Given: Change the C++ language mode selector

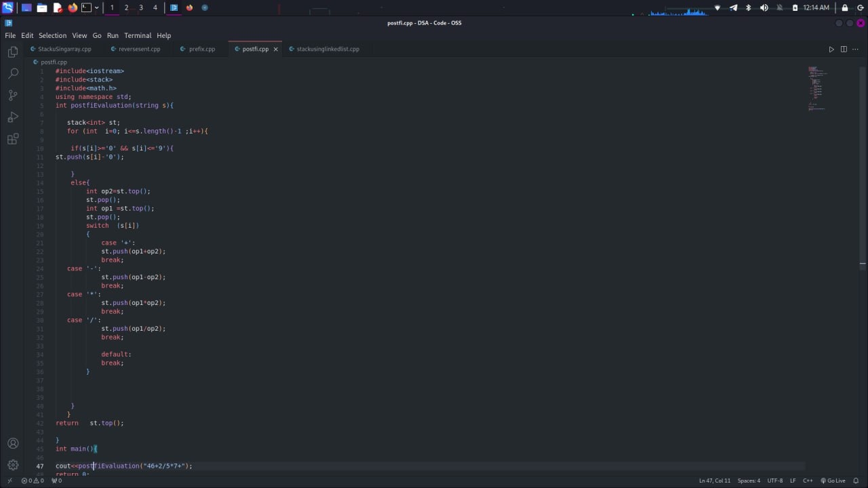Looking at the screenshot, I should click(x=808, y=481).
